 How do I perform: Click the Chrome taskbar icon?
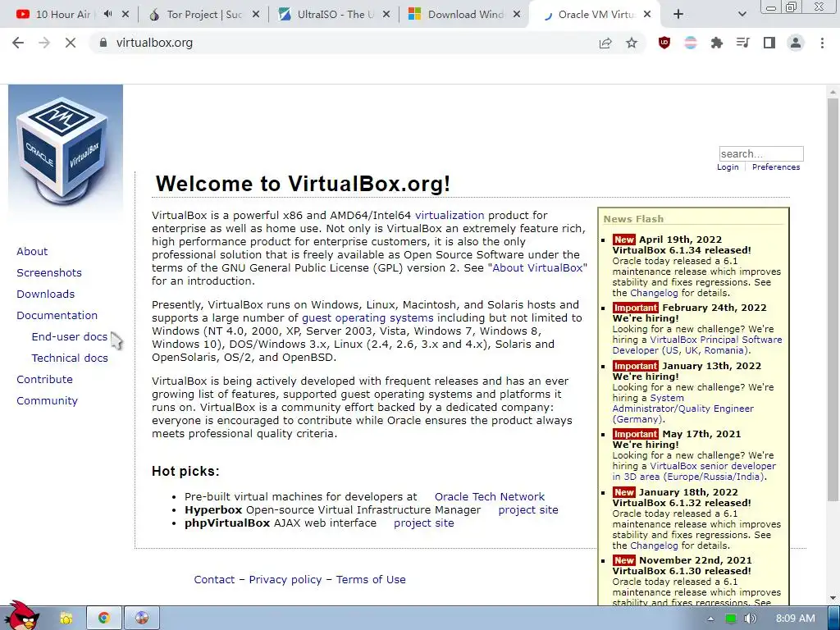(x=104, y=619)
